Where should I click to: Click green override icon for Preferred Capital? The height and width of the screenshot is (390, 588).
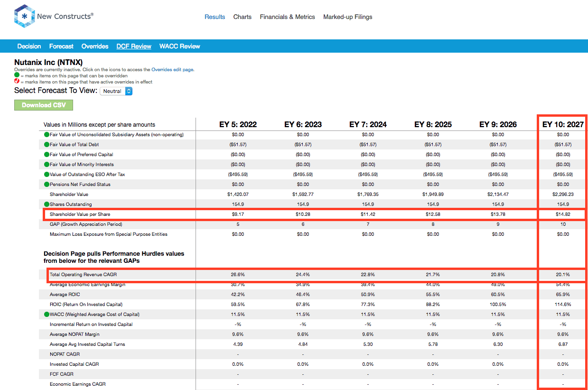[x=47, y=155]
